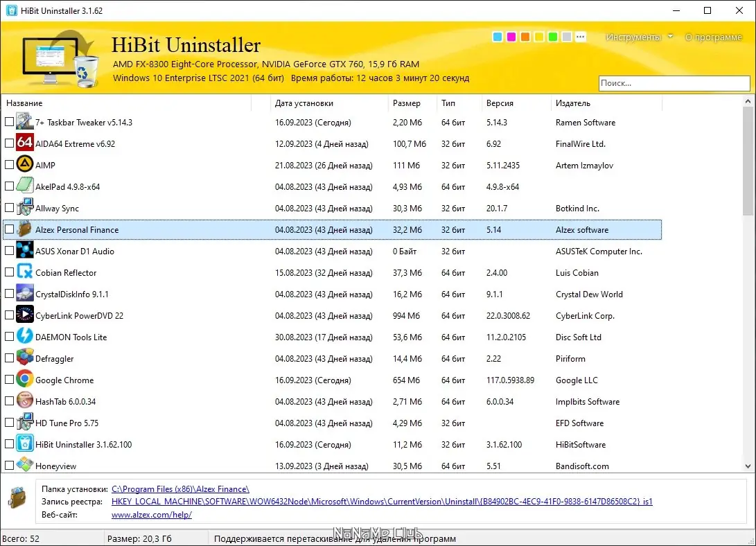Click the AkelPad notepad icon
Image resolution: width=756 pixels, height=546 pixels.
(24, 186)
